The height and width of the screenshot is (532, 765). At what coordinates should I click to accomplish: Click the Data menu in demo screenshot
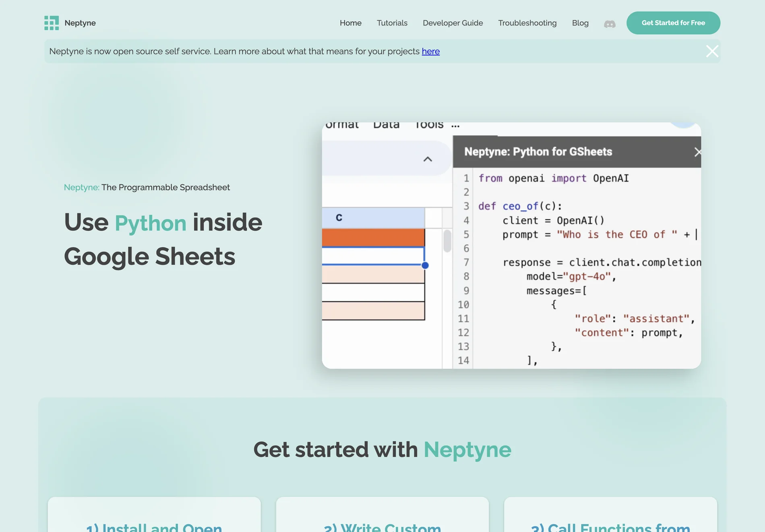pos(386,125)
